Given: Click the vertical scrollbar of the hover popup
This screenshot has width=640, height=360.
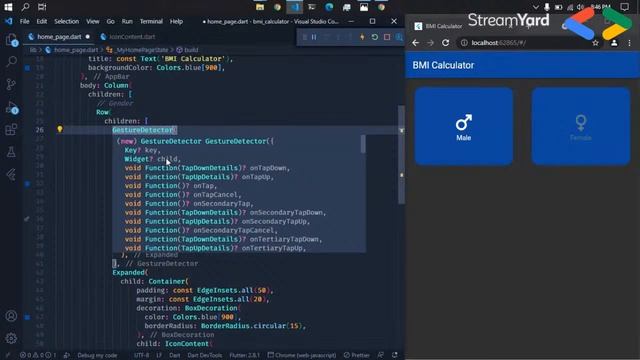Looking at the screenshot, I should 363,144.
